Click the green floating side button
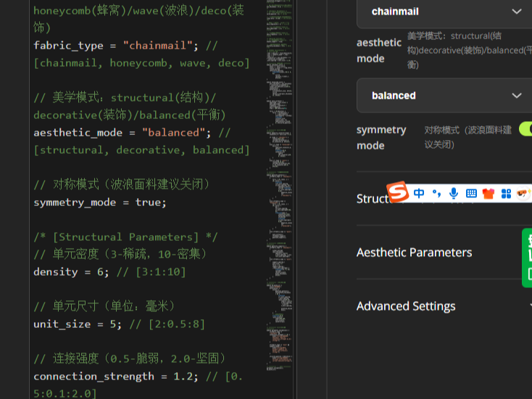The height and width of the screenshot is (399, 532). (527, 258)
